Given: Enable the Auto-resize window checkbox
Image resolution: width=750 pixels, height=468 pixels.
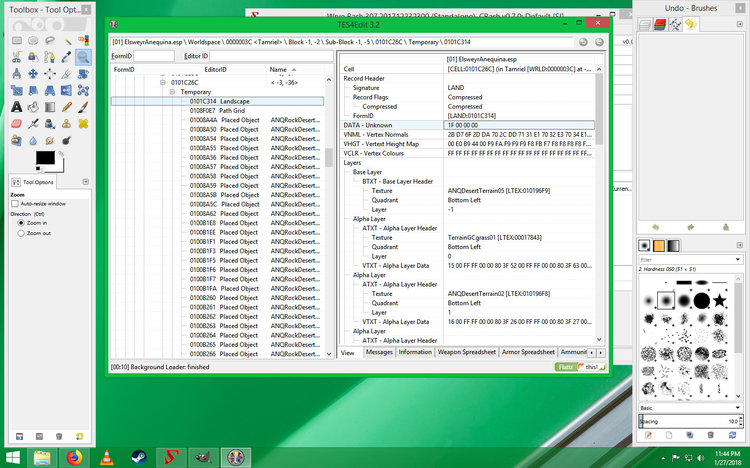Looking at the screenshot, I should tap(15, 204).
